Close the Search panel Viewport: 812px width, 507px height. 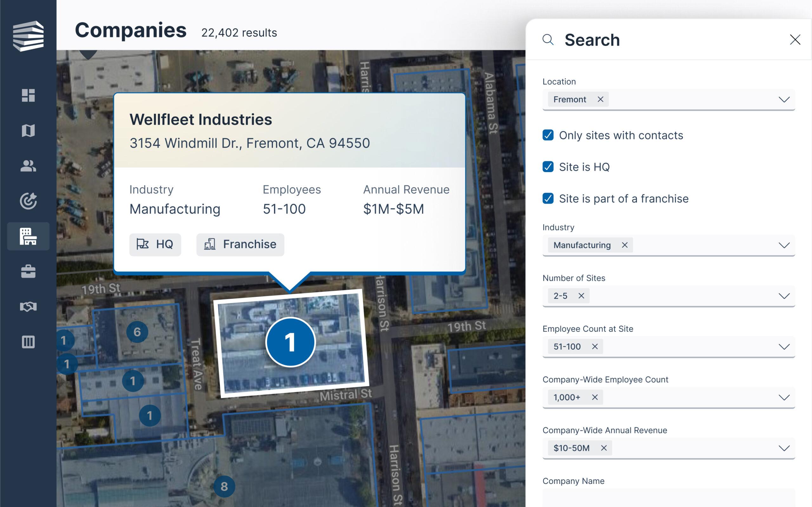(795, 40)
